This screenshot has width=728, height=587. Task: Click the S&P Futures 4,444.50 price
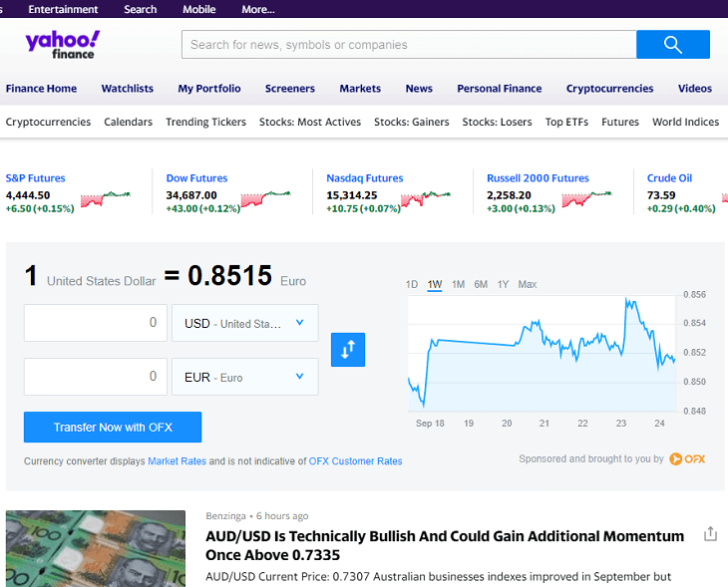coord(28,195)
